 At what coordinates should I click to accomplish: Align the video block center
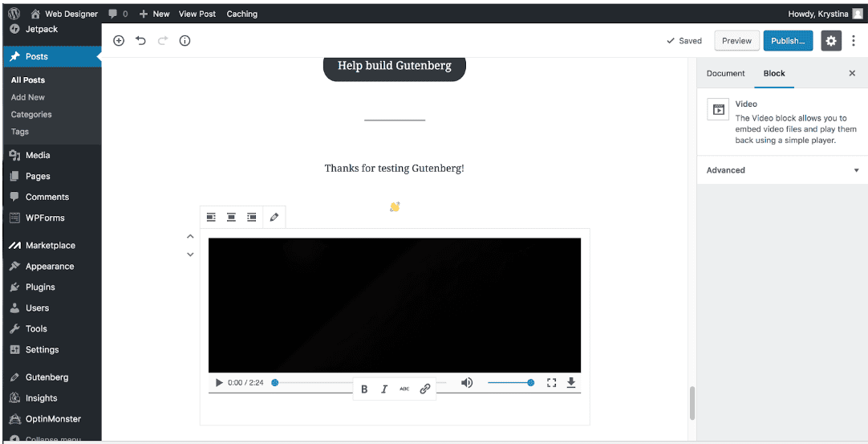pyautogui.click(x=231, y=217)
